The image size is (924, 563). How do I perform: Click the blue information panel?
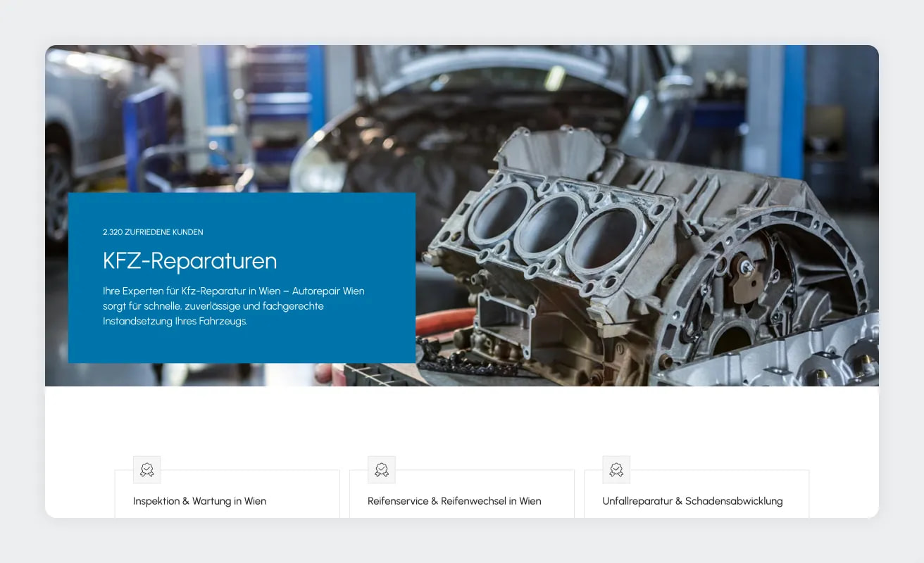tap(242, 278)
